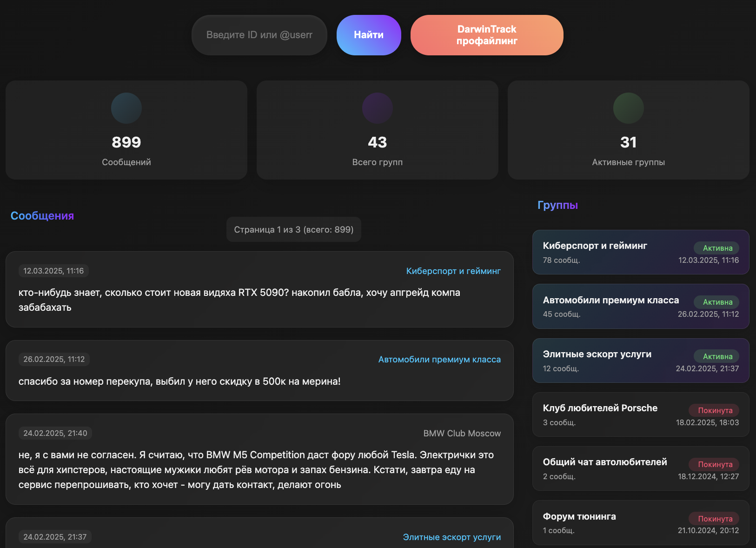Click Покинута badge on Клуб любителей Porsche
756x548 pixels.
coord(714,410)
